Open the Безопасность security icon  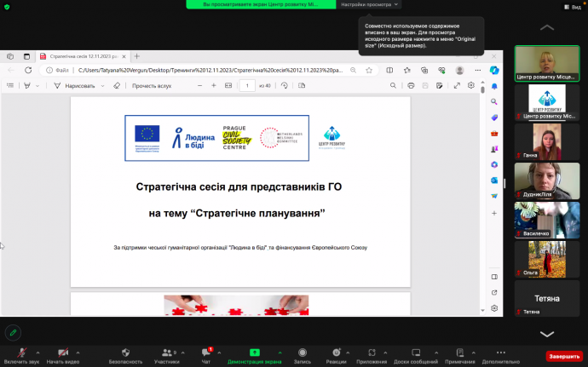tap(125, 353)
